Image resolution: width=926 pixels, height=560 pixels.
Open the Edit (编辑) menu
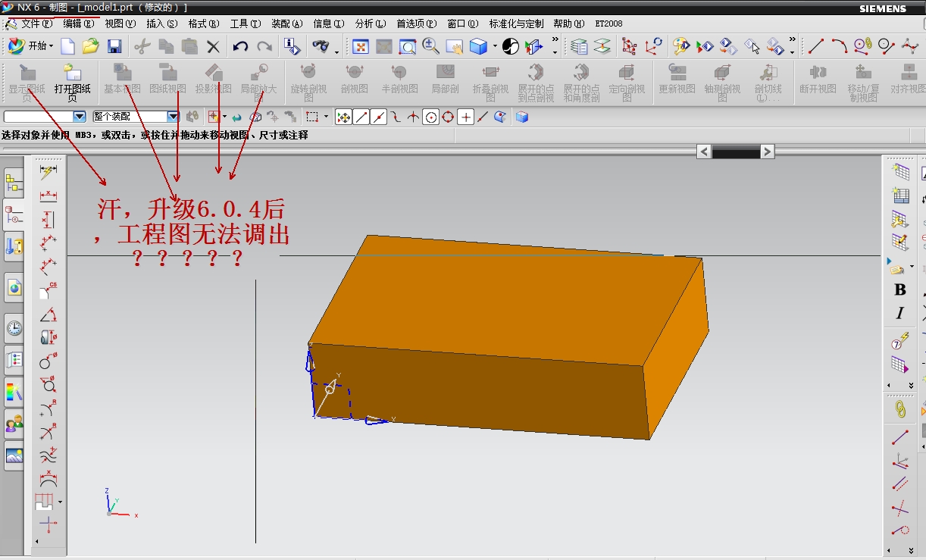[x=79, y=23]
